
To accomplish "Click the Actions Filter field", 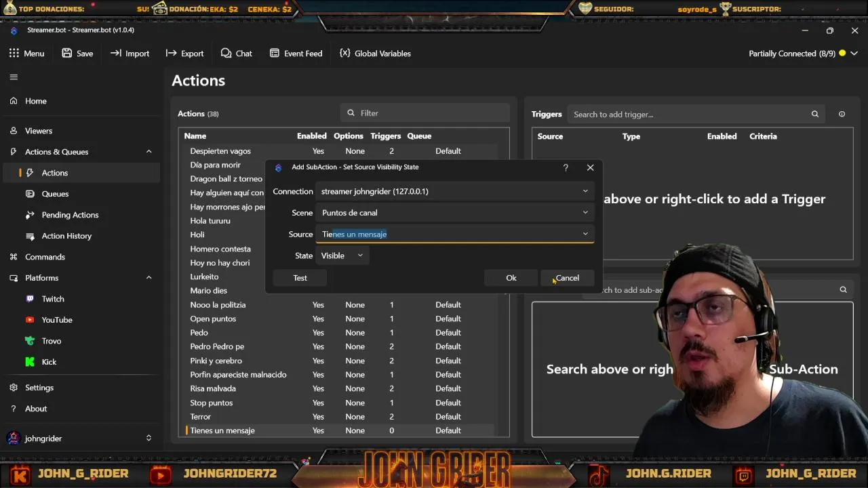I will pyautogui.click(x=425, y=113).
